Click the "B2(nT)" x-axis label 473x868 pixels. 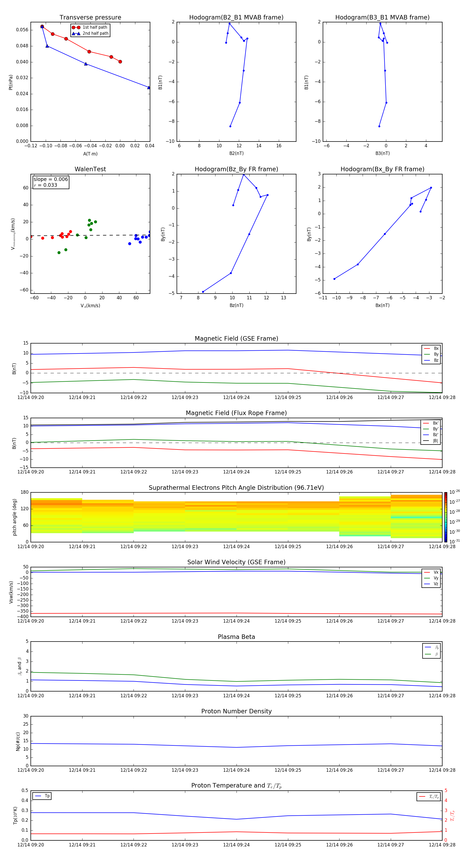coord(236,153)
